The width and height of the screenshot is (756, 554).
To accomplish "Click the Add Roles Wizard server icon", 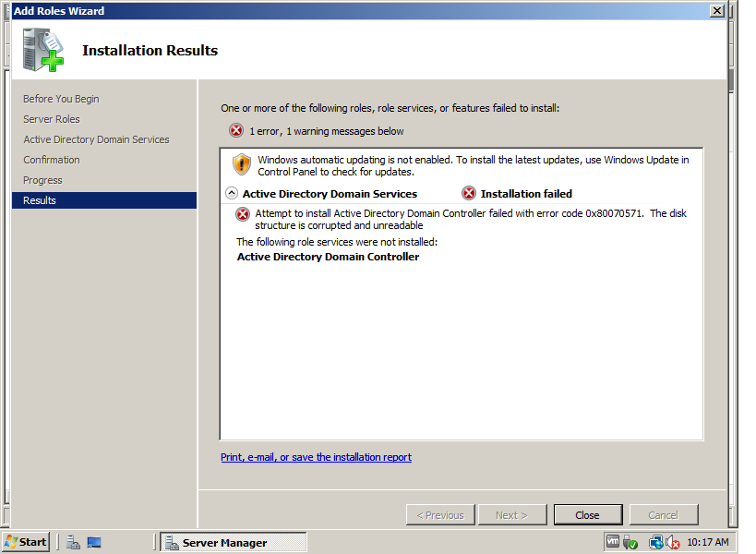I will (x=42, y=50).
